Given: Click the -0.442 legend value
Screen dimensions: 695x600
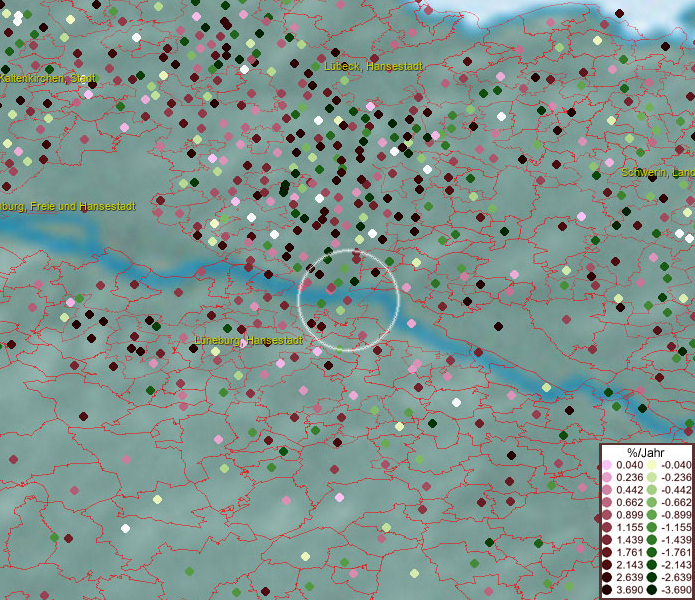Looking at the screenshot, I should click(x=676, y=490).
